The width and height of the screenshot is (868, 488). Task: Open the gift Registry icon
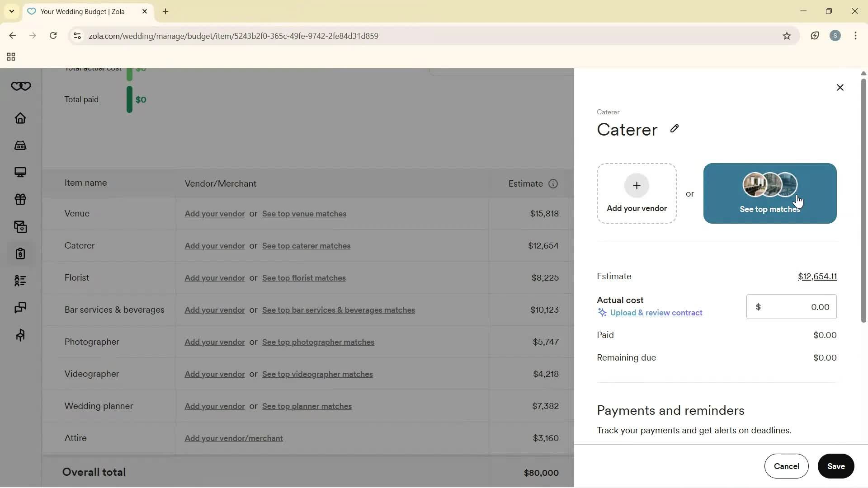pos(20,200)
